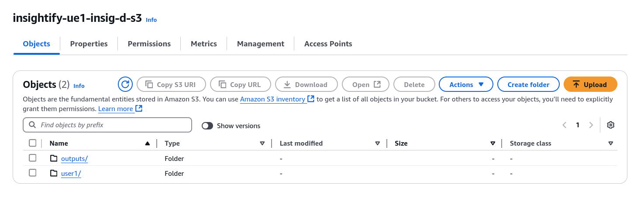644x199 pixels.
Task: Click the Delete button
Action: (x=414, y=84)
